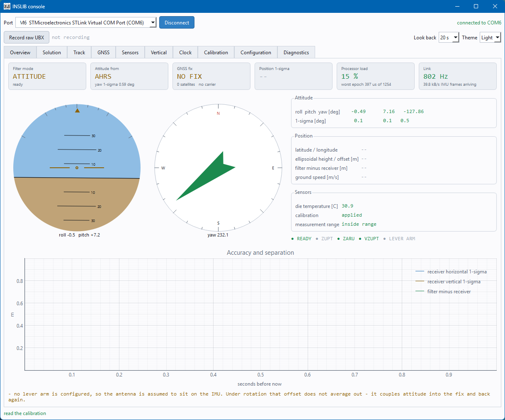This screenshot has height=420, width=505.
Task: Click the 'worst epoch 397 us of 1254' text
Action: pos(366,84)
